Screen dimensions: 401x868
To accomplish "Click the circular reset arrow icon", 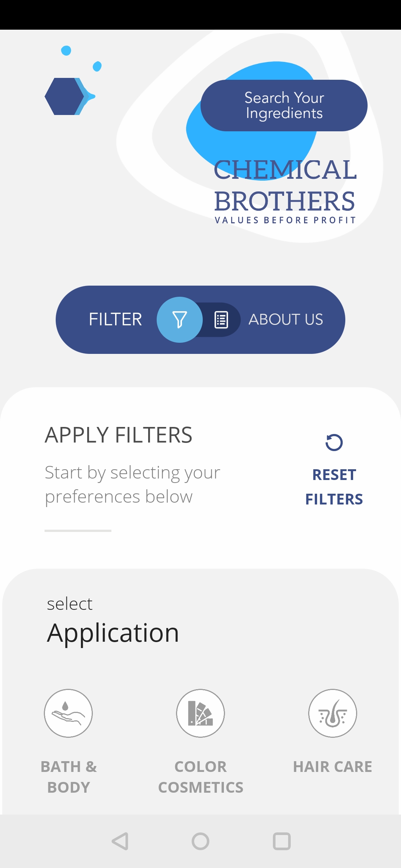I will tap(334, 442).
